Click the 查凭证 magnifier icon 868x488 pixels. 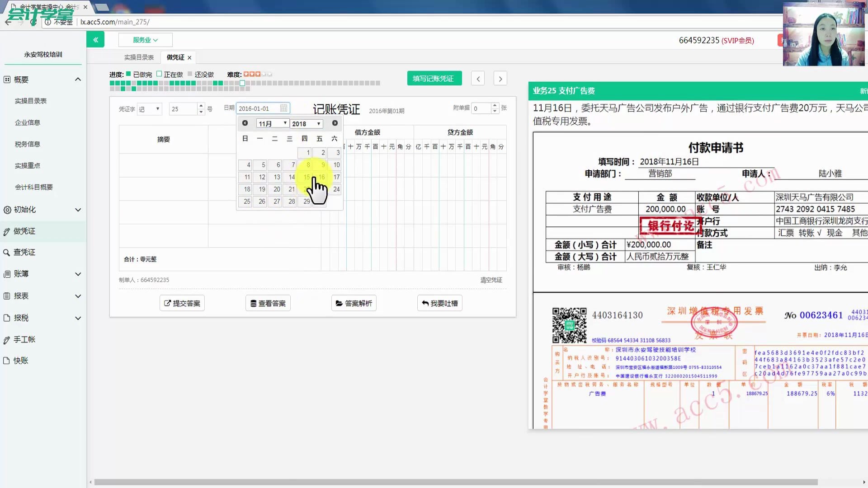pos(6,252)
